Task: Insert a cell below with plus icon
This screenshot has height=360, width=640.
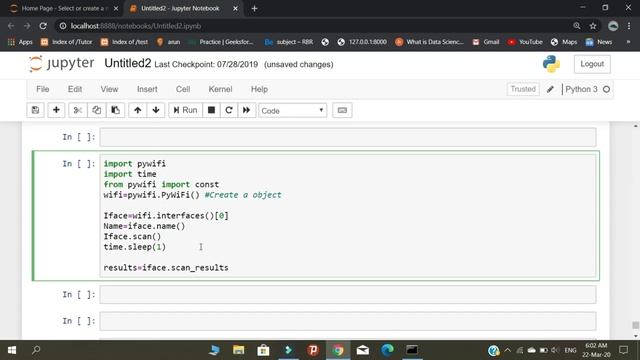Action: 56,110
